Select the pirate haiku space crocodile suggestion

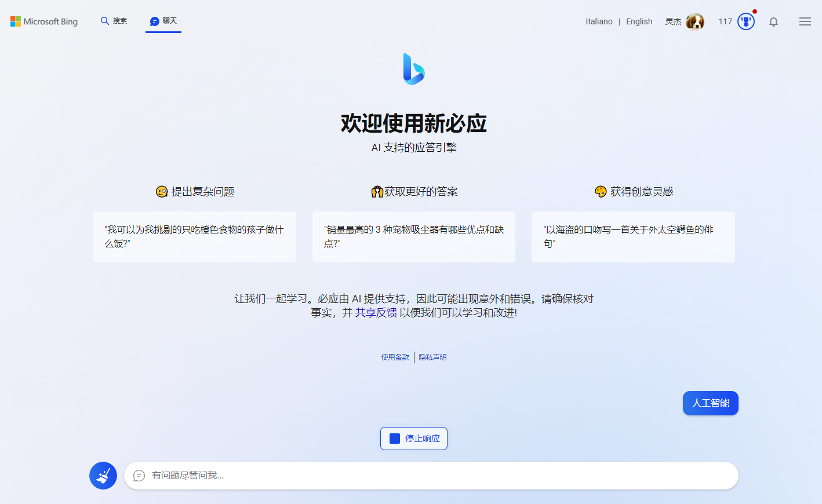[x=633, y=237]
